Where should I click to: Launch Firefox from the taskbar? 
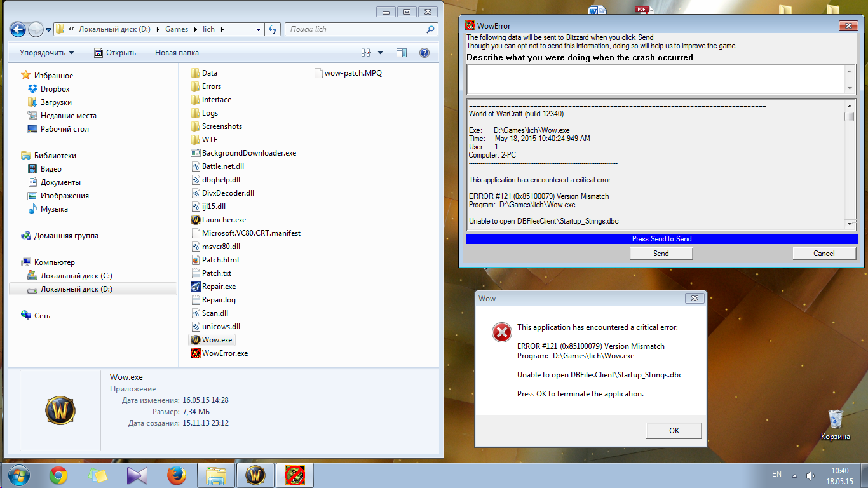click(x=176, y=475)
